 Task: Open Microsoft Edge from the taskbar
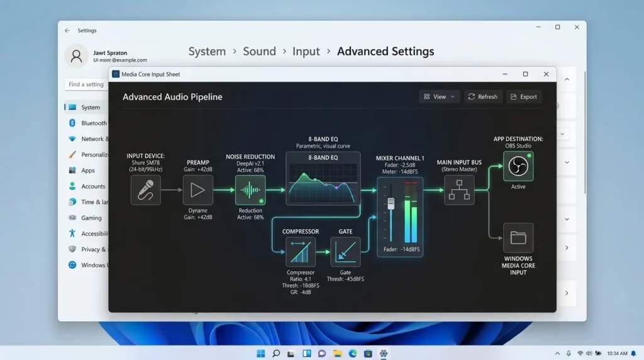click(353, 354)
